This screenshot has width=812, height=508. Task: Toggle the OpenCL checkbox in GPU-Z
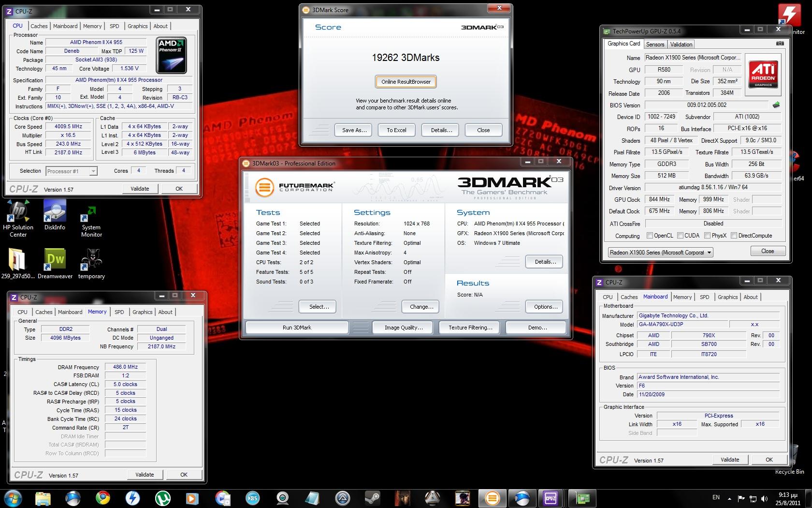tap(650, 236)
